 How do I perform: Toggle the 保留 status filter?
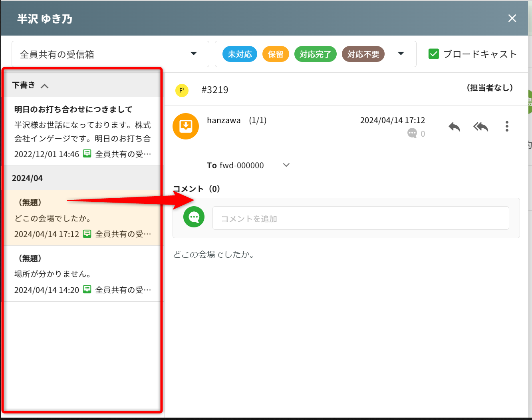(276, 54)
